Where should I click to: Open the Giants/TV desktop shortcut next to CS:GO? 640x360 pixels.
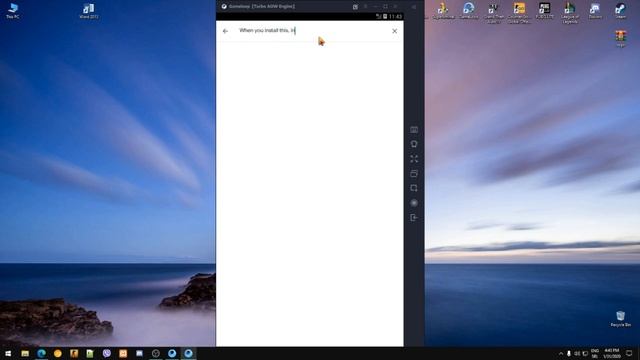point(494,13)
